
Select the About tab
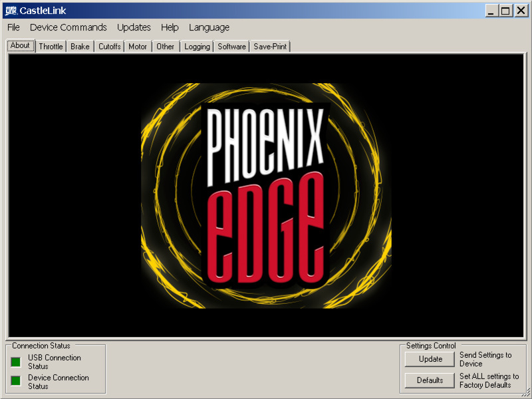click(21, 45)
